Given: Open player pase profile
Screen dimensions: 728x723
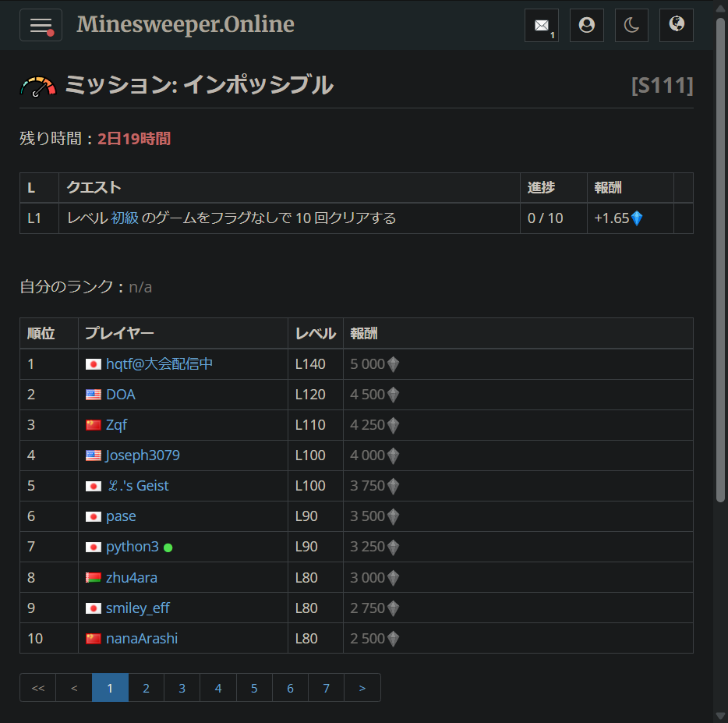Looking at the screenshot, I should pyautogui.click(x=121, y=516).
